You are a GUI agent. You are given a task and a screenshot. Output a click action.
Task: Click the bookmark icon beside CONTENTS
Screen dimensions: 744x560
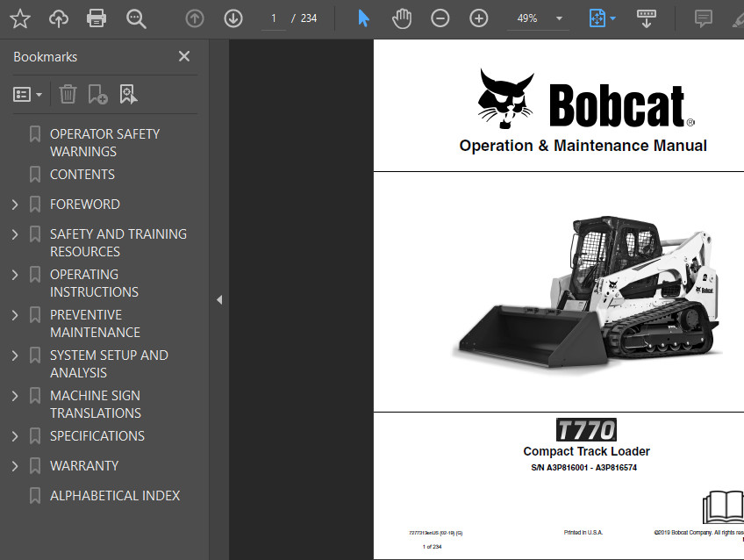[x=34, y=174]
